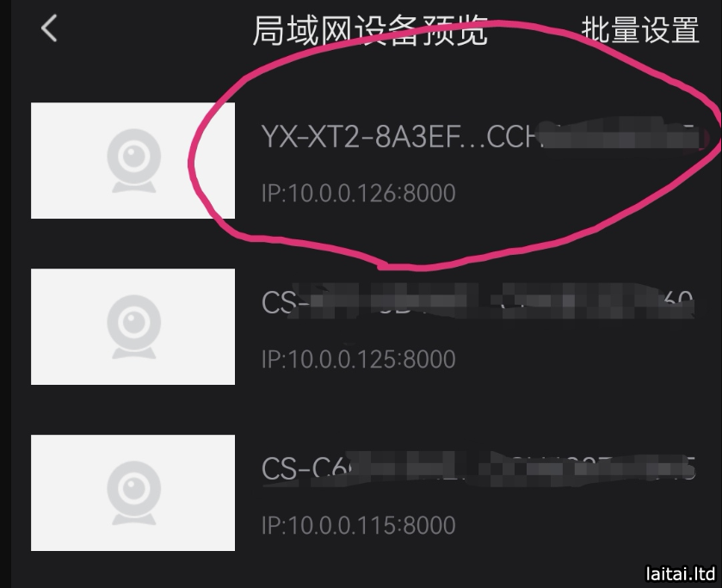Click the address IP:10.0.0.125:8000
This screenshot has height=588, width=722.
pos(358,359)
